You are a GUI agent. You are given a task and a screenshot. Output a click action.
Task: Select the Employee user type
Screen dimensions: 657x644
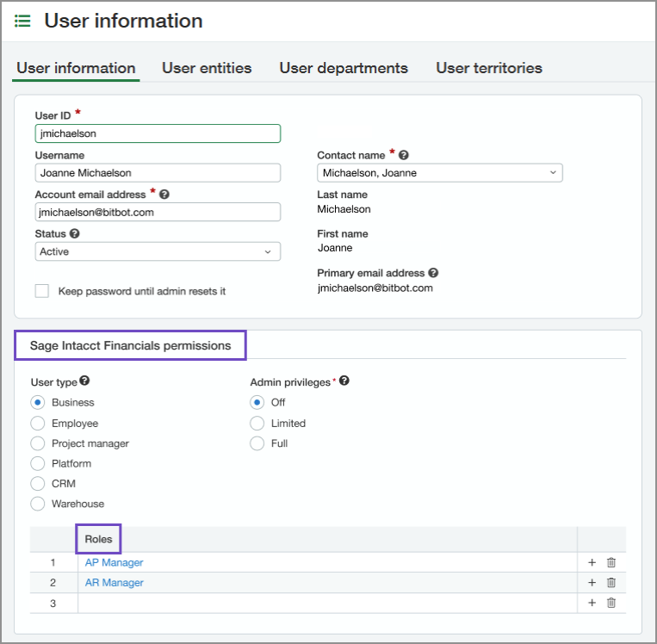[38, 424]
